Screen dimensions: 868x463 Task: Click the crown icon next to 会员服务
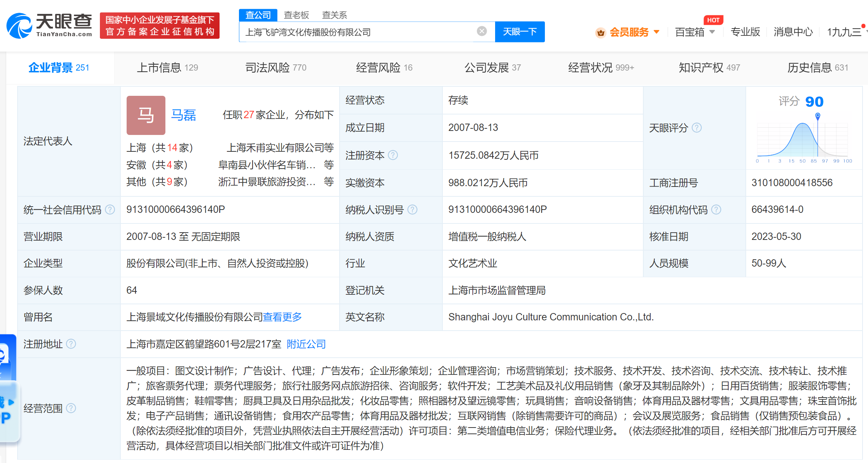[x=600, y=32]
